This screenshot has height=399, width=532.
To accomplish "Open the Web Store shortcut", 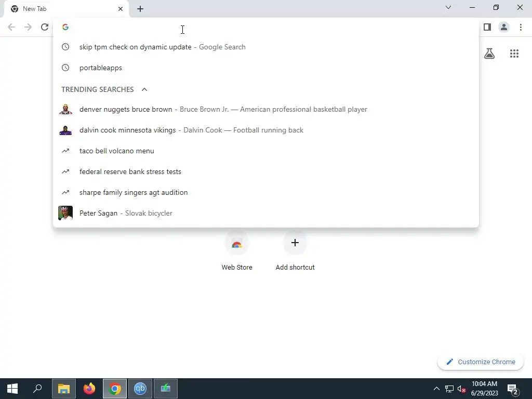I will tap(237, 251).
